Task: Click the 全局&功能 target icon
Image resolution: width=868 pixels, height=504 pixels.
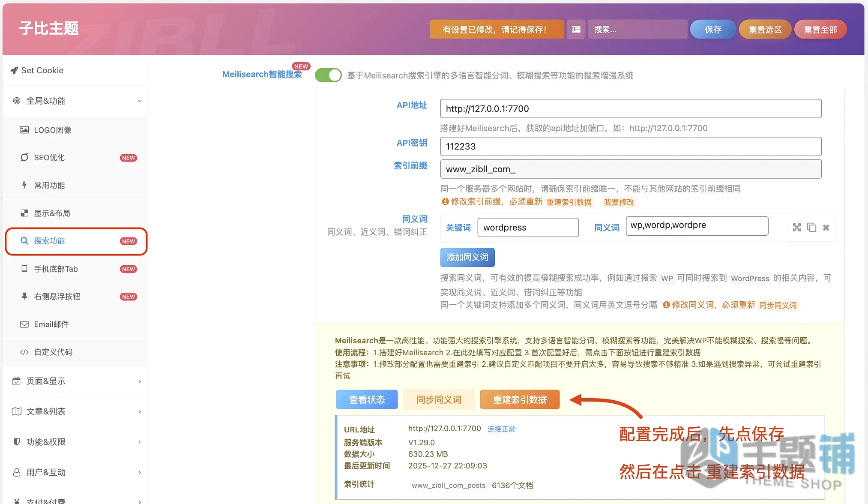Action: click(x=17, y=101)
